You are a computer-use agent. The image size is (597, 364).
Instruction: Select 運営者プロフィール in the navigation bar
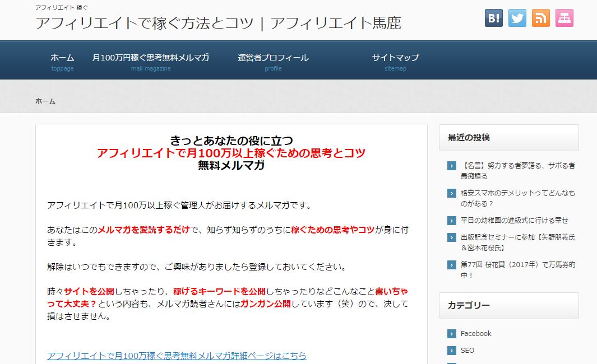(273, 58)
